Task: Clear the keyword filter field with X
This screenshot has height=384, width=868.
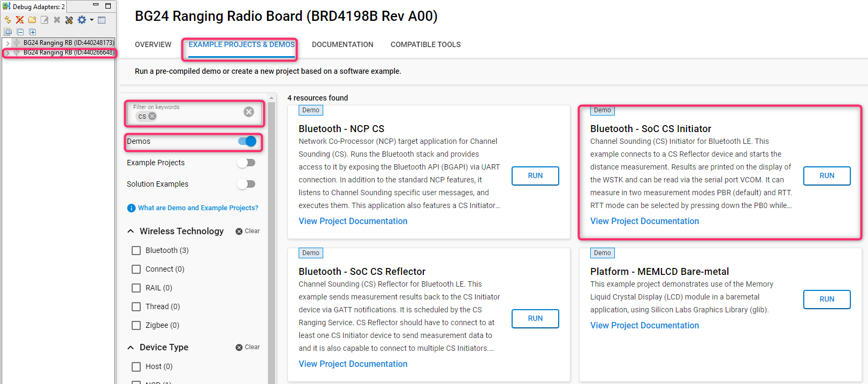Action: [x=249, y=112]
